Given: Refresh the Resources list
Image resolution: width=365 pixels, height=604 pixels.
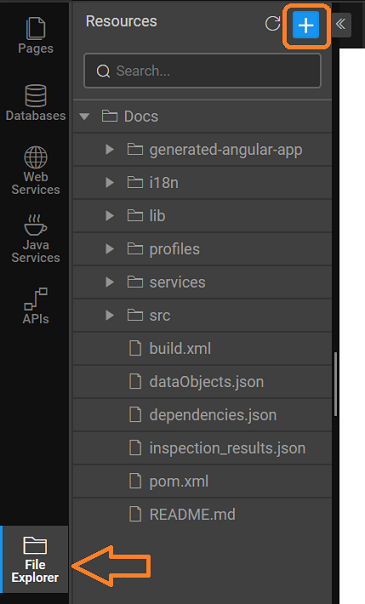Looking at the screenshot, I should 273,23.
